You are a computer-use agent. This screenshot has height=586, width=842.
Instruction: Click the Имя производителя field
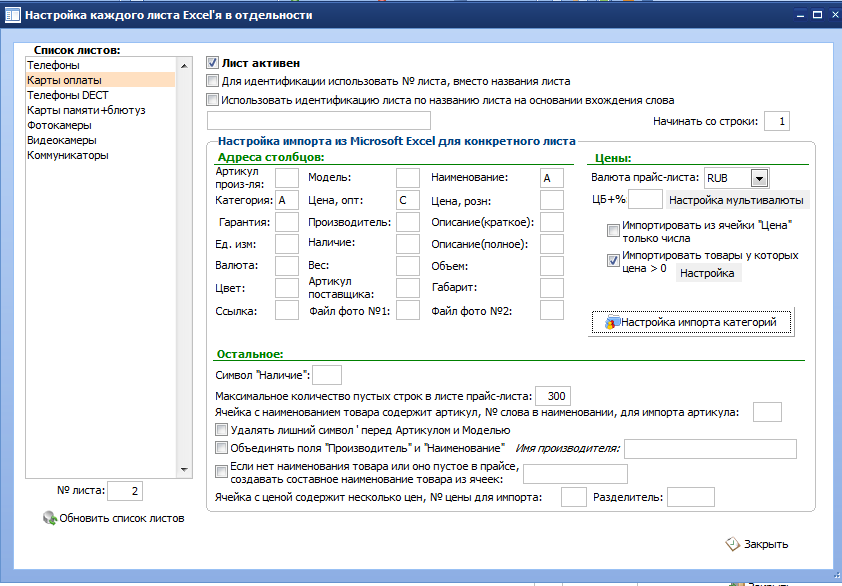click(x=710, y=448)
